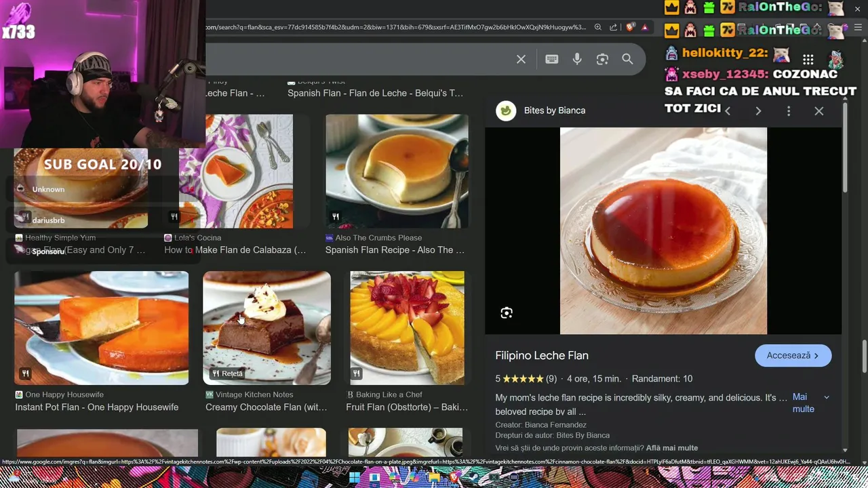
Task: Open the Windows Start menu
Action: pos(354,478)
